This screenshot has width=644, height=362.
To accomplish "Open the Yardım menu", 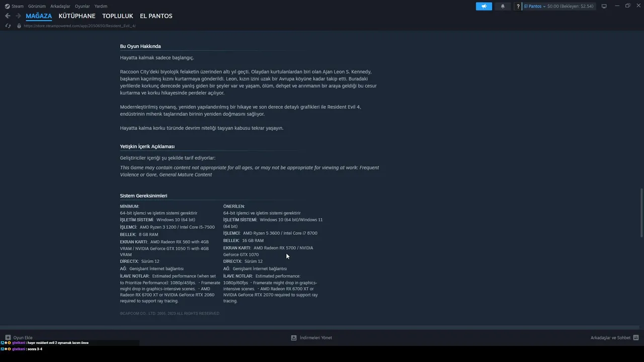I will click(x=101, y=6).
